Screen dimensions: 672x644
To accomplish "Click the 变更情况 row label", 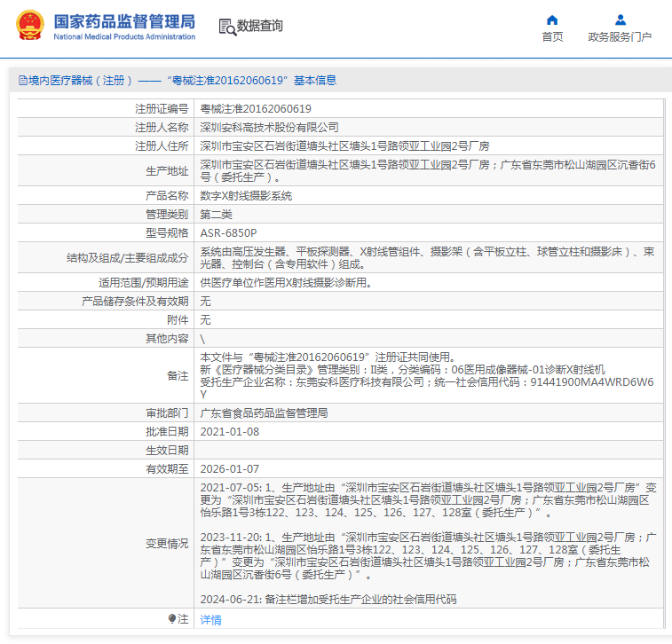I will coord(167,544).
